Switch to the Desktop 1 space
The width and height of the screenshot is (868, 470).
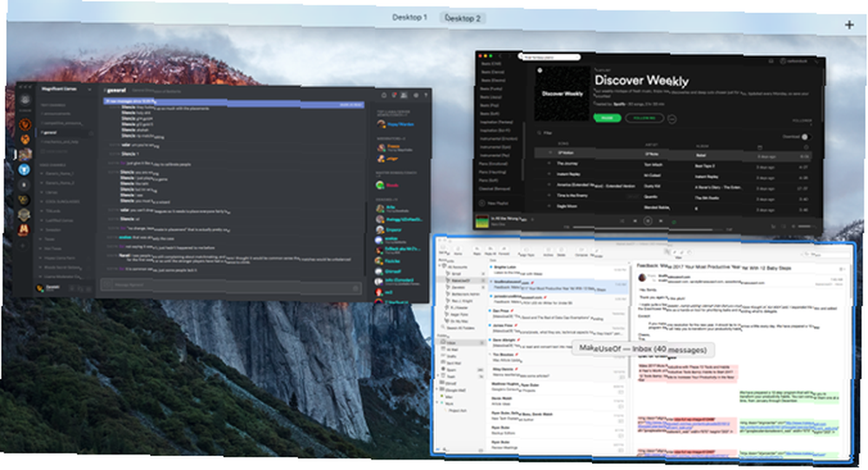click(x=410, y=17)
